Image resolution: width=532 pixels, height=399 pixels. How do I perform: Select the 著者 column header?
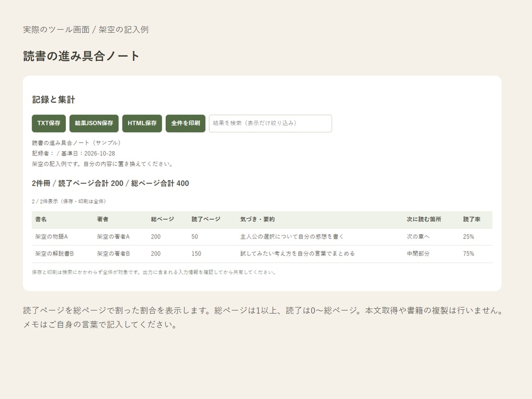(102, 219)
